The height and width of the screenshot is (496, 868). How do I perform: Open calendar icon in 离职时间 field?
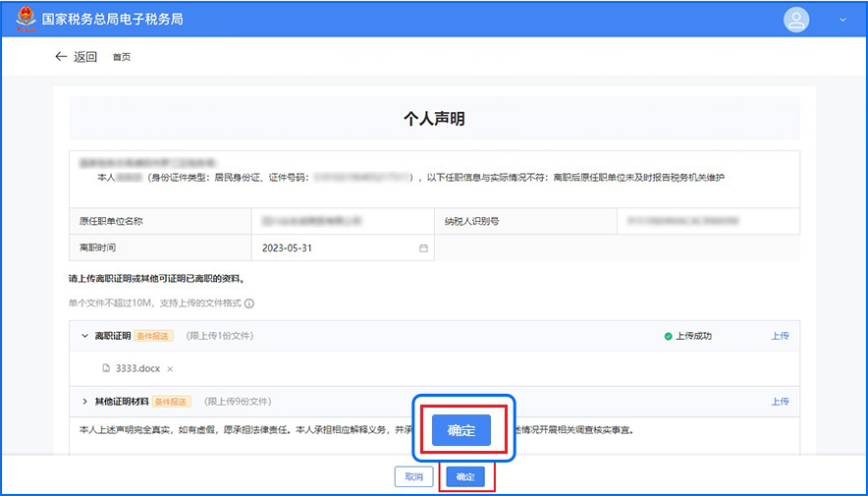pos(424,248)
